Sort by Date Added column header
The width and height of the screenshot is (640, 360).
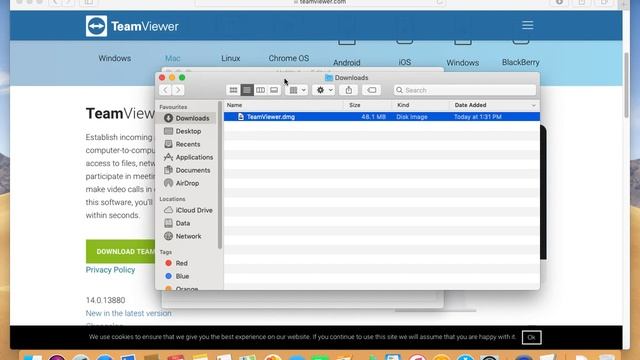(494, 105)
